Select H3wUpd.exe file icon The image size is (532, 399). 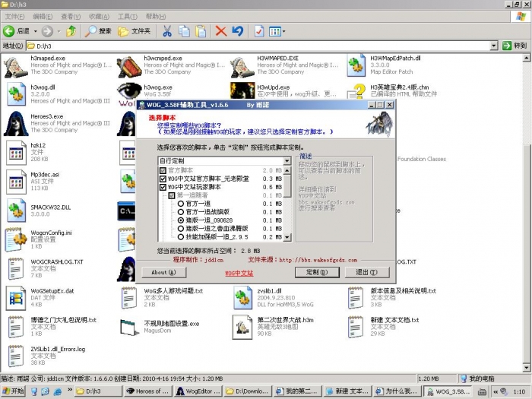pyautogui.click(x=242, y=90)
